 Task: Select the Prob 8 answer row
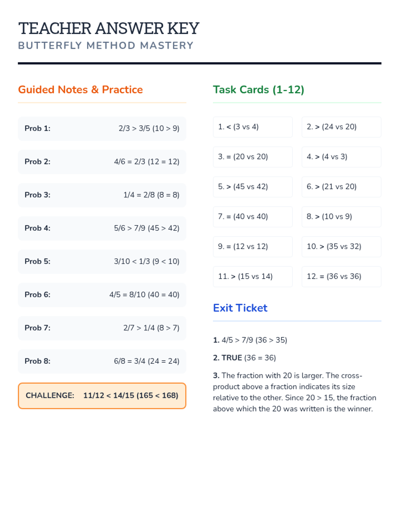102,361
